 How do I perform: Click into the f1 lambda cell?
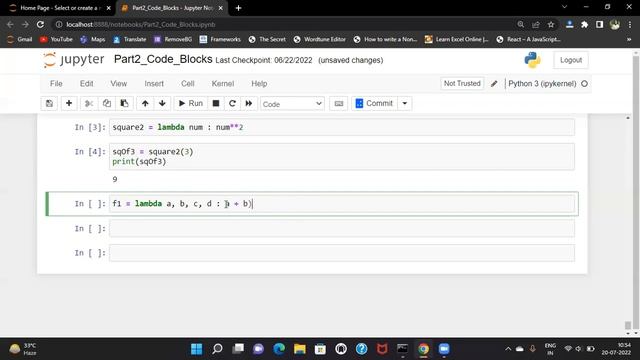click(342, 204)
